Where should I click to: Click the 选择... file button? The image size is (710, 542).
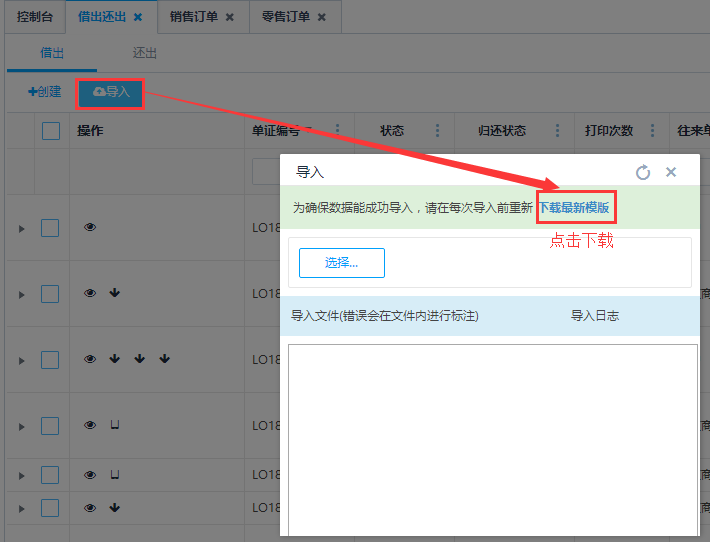click(x=341, y=263)
